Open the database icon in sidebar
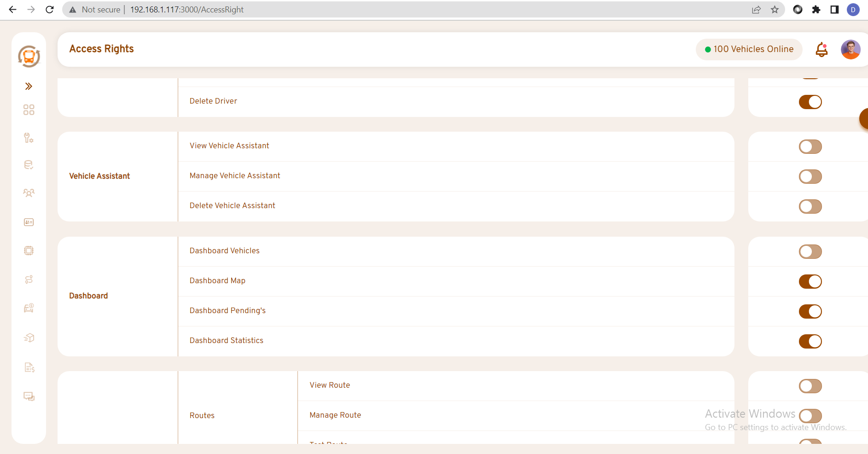This screenshot has width=868, height=454. point(29,165)
